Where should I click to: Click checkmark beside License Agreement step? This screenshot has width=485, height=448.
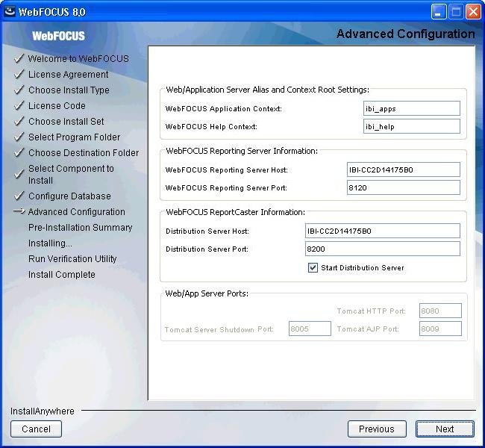pyautogui.click(x=19, y=74)
